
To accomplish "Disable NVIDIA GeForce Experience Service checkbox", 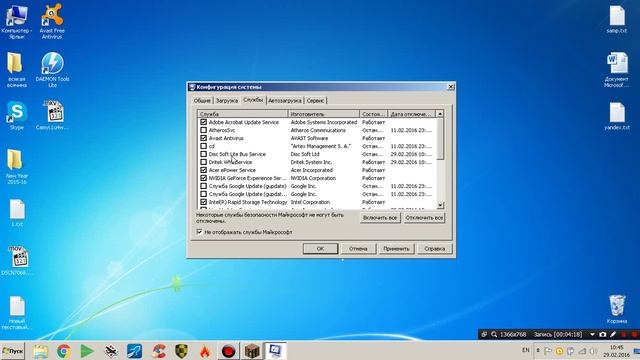I will (x=203, y=178).
